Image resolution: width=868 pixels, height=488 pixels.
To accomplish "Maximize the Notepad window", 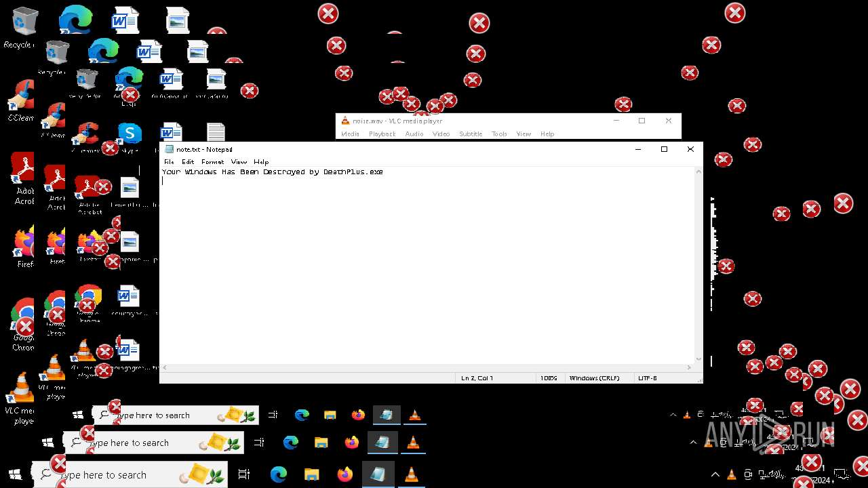I will click(664, 149).
